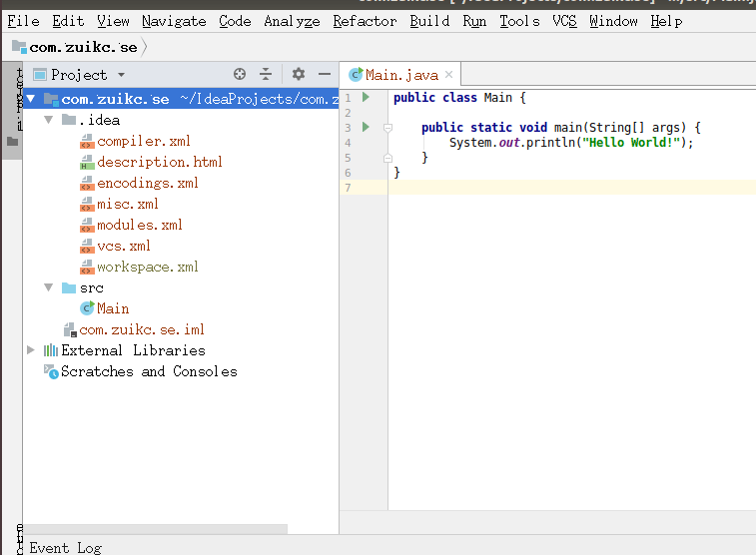Click com.zuikc.se breadcrumb in navigation bar
The width and height of the screenshot is (756, 555).
83,47
